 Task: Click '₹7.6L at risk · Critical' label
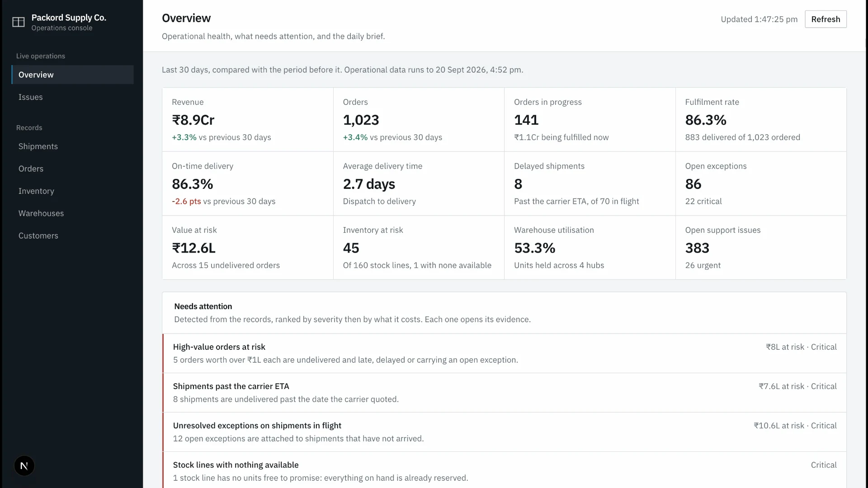798,386
